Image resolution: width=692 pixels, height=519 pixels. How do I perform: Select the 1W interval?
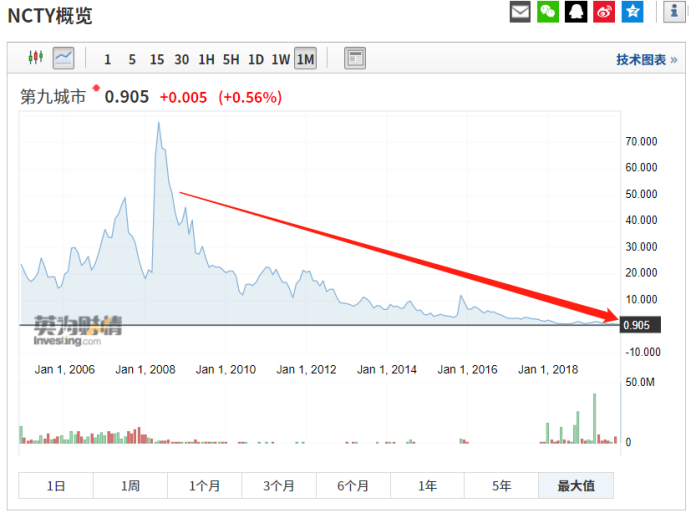(280, 59)
